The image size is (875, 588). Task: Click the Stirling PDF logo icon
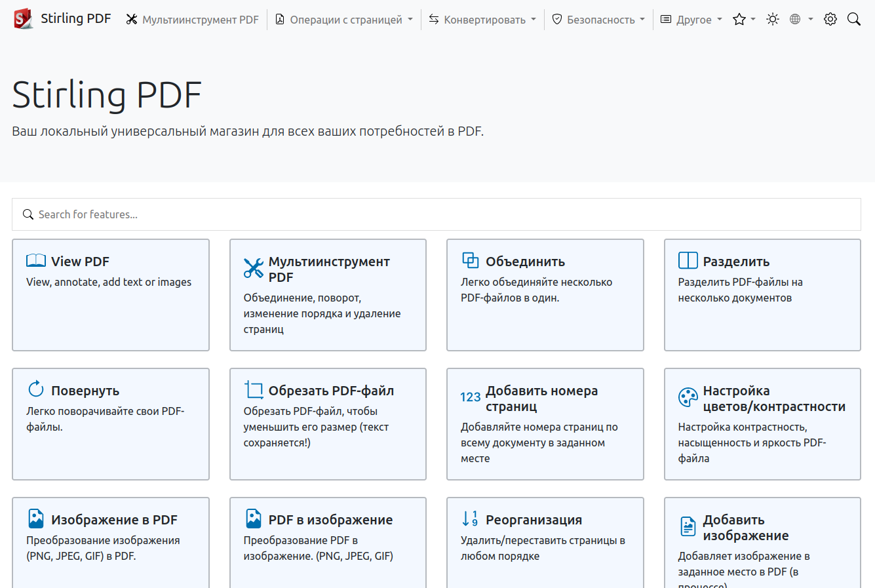tap(23, 19)
